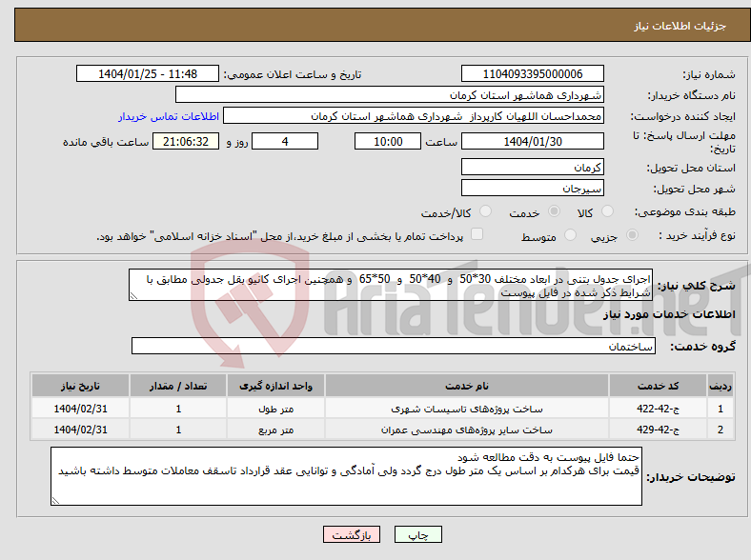The image size is (751, 560).
Task: Select the جزیی purchase type radio
Action: pos(632,234)
